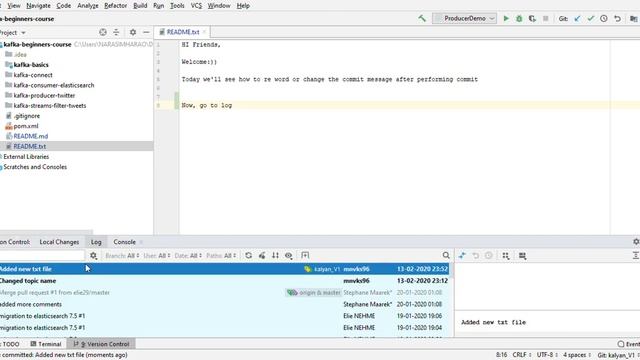Open View menu
640x360 pixels.
pyautogui.click(x=13, y=6)
